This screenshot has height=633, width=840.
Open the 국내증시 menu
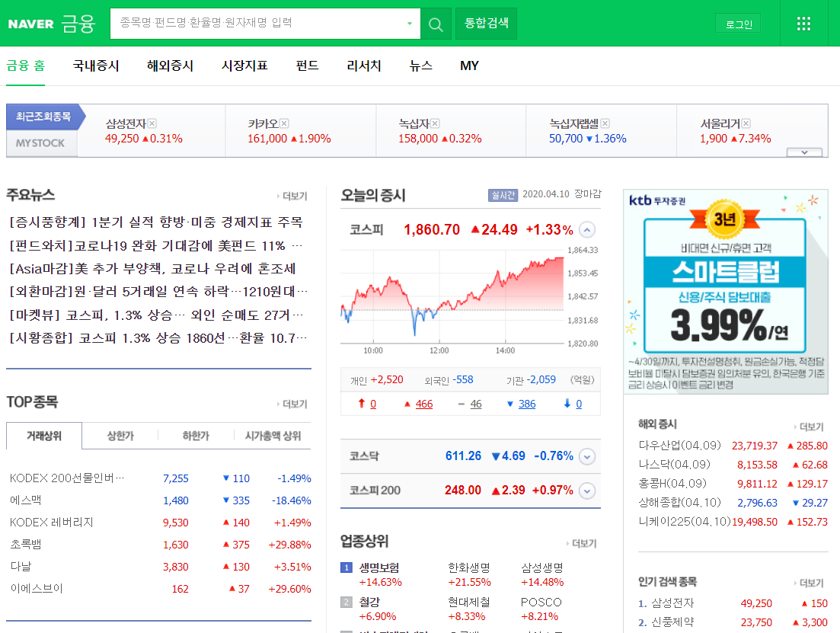[x=96, y=66]
